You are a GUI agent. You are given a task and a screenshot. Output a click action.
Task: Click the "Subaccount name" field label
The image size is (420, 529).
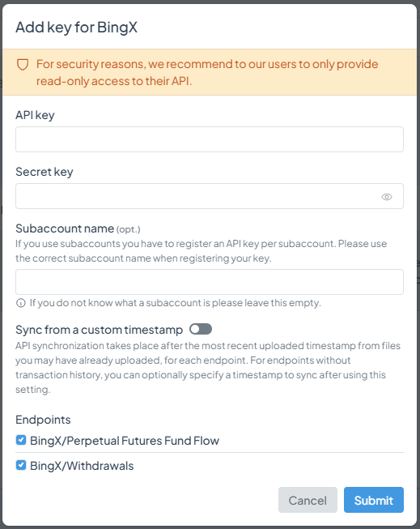click(65, 228)
